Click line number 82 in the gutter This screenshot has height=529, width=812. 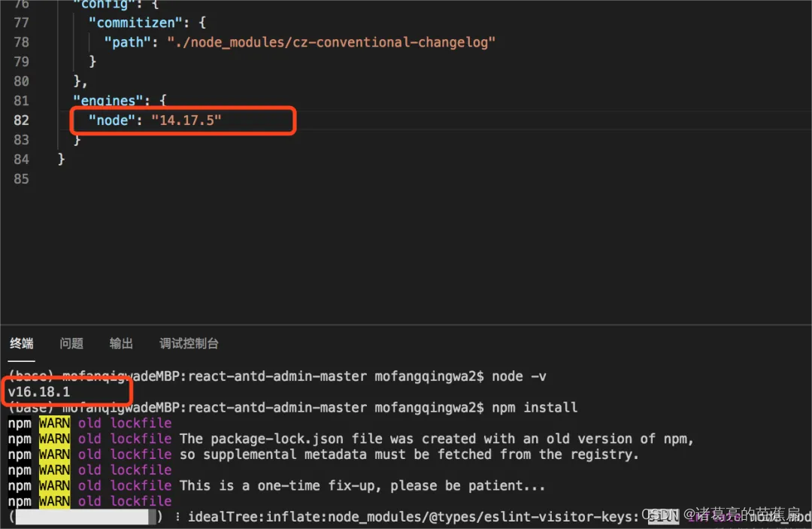(x=21, y=120)
